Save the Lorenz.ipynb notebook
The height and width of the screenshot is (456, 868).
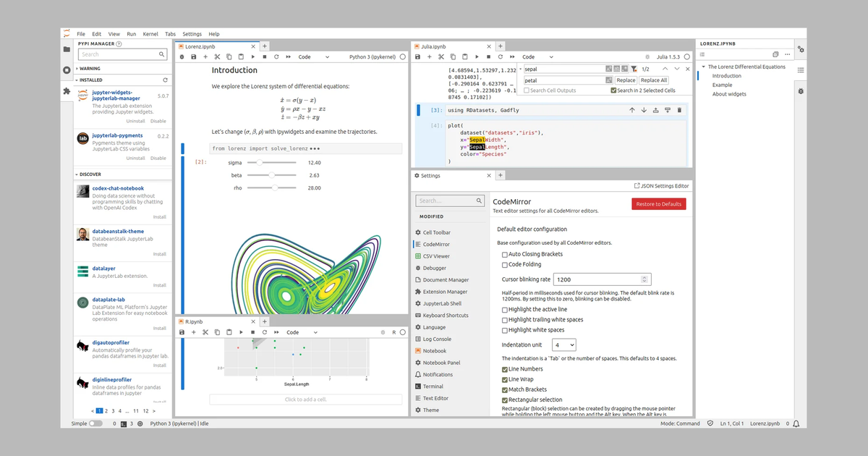[x=194, y=56]
